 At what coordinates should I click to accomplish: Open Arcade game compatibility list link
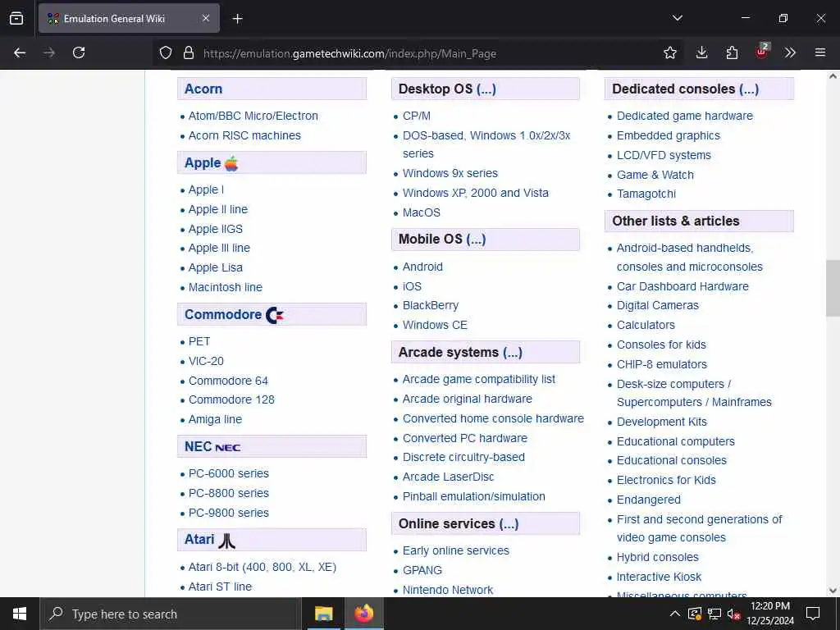tap(479, 379)
